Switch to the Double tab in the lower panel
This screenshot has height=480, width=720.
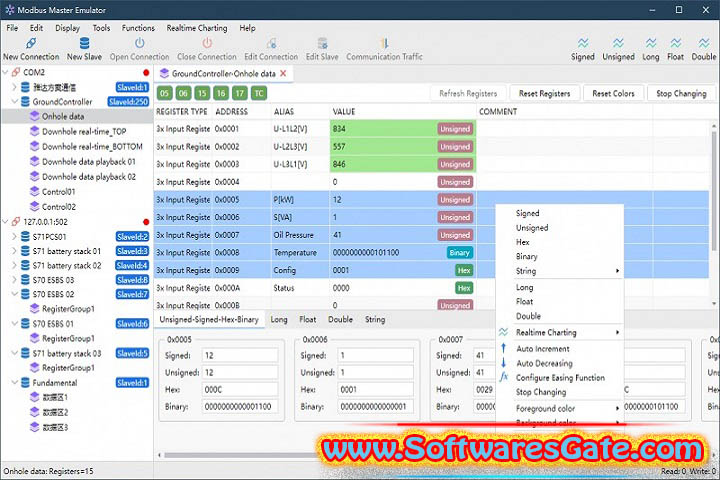[x=340, y=319]
